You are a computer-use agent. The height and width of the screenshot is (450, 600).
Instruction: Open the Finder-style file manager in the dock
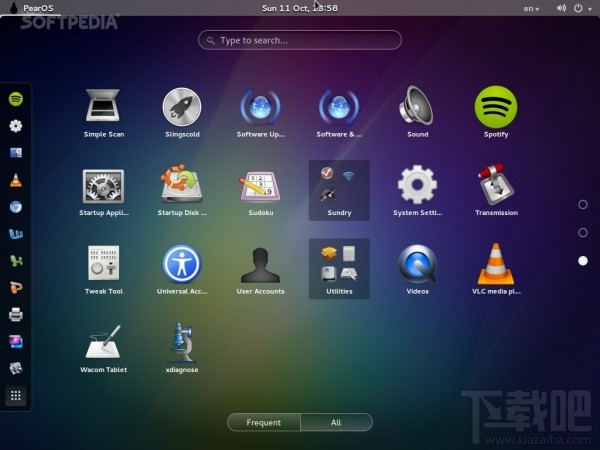pyautogui.click(x=16, y=153)
